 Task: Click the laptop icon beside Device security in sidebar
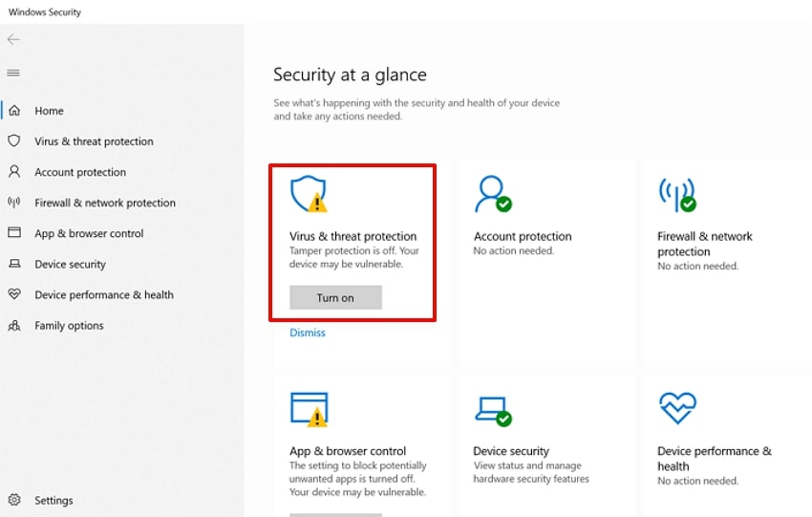[x=14, y=264]
